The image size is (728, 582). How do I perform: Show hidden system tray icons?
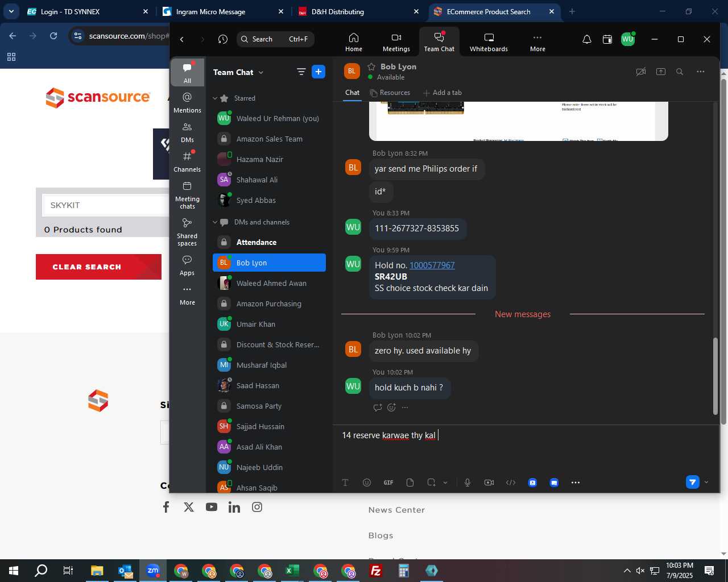627,571
